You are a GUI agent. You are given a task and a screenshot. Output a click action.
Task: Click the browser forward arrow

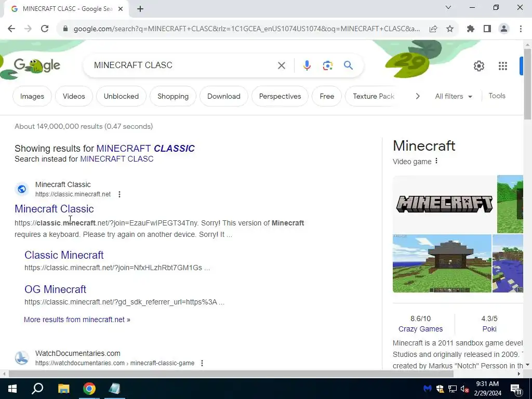coord(28,29)
